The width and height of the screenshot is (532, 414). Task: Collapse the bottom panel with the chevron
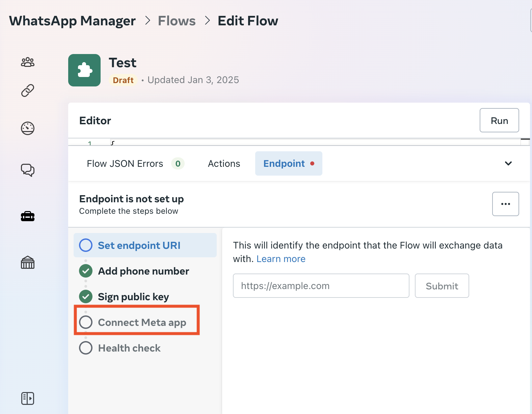[508, 163]
